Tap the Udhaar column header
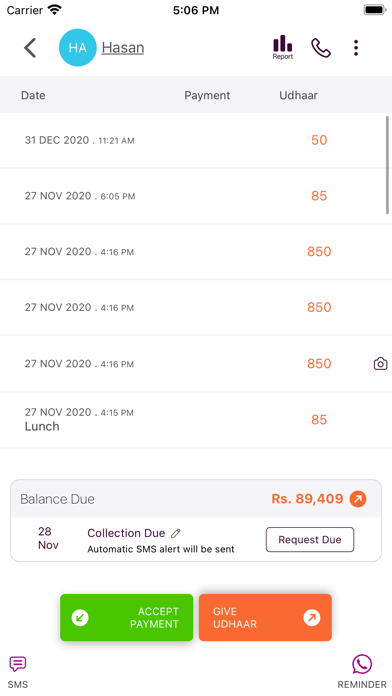 coord(298,95)
